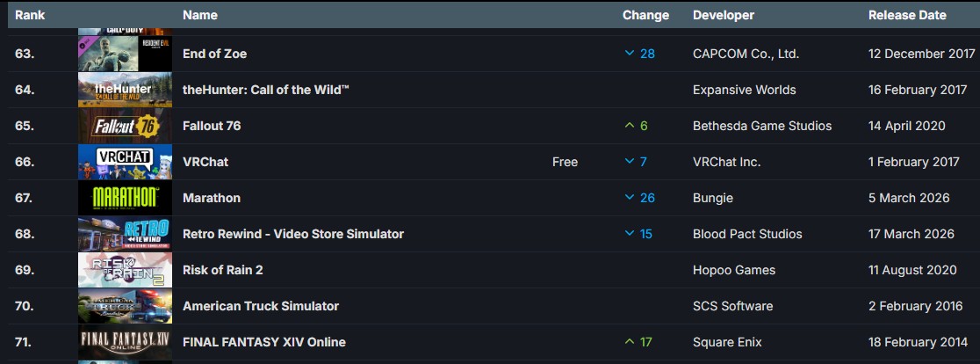Select the VRChat game thumbnail
The image size is (980, 364).
pyautogui.click(x=125, y=162)
